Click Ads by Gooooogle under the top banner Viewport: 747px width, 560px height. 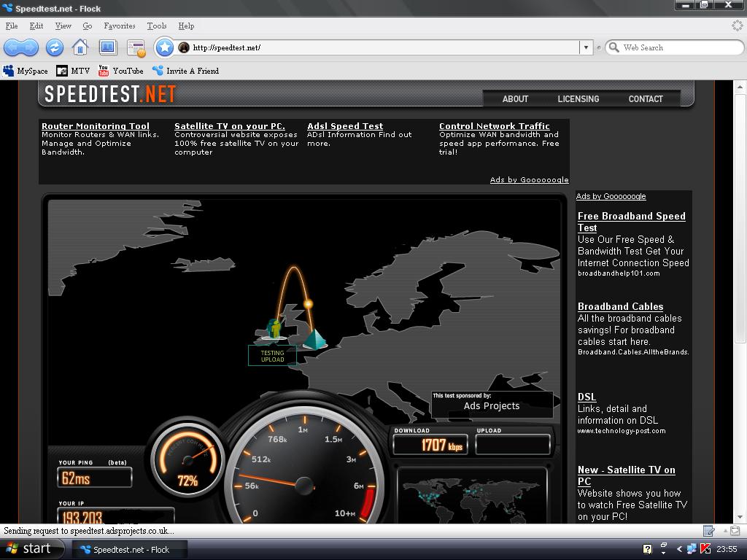click(530, 179)
